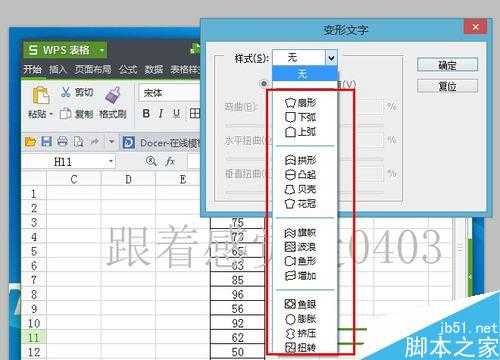Choose the 下弧 warp style

[x=300, y=117]
